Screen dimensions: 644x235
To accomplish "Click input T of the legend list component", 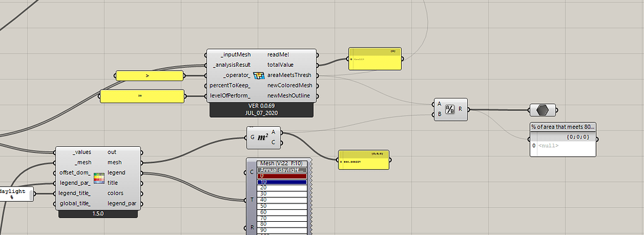I will coord(252,200).
